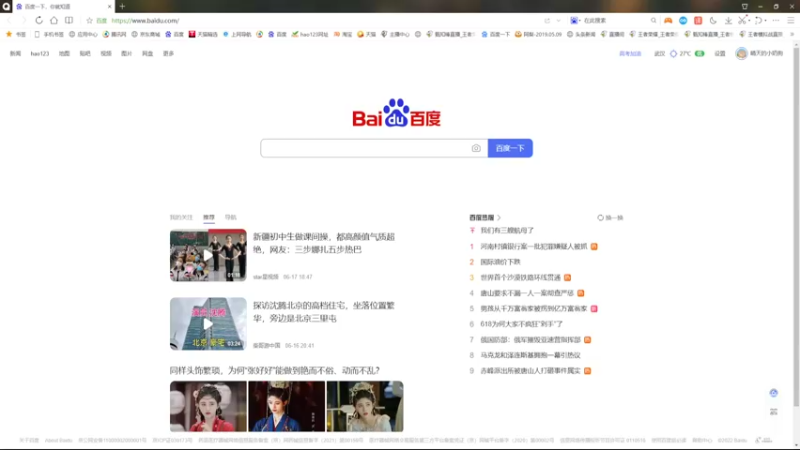
Task: Open 头条新闻 bookmark
Action: coord(581,34)
